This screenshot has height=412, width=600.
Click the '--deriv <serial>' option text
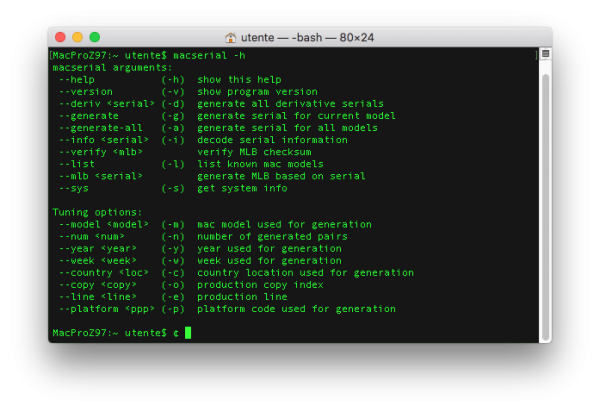pos(106,104)
